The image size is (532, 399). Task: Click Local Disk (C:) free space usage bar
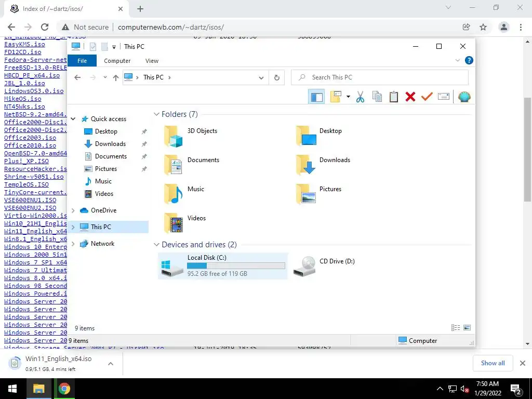[236, 265]
